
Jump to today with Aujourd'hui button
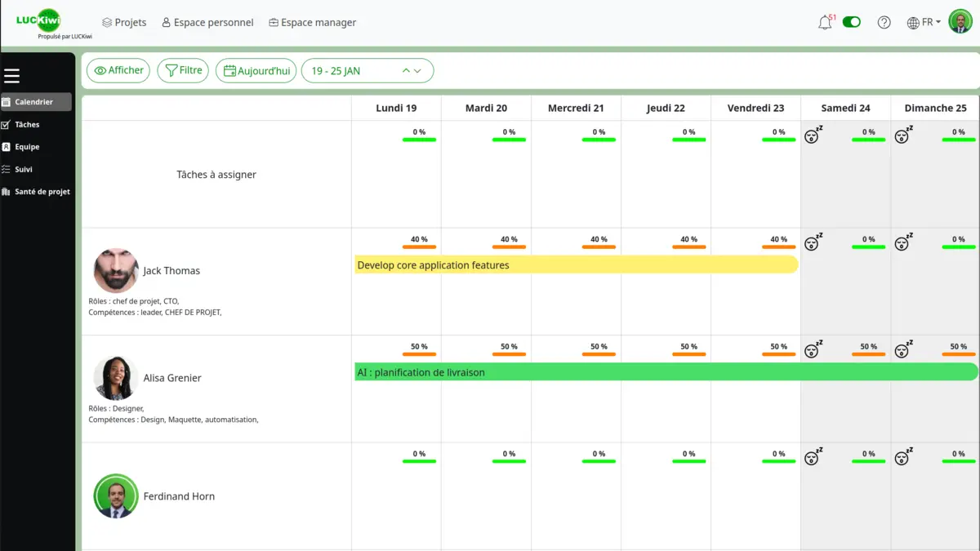[256, 70]
